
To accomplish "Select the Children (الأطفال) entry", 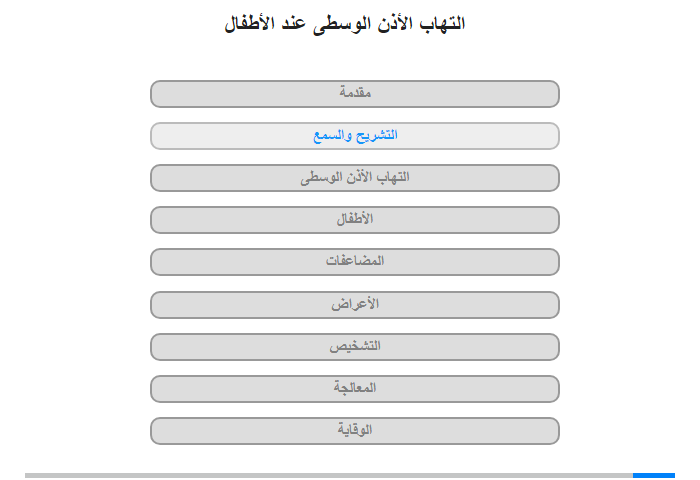I will click(x=355, y=220).
